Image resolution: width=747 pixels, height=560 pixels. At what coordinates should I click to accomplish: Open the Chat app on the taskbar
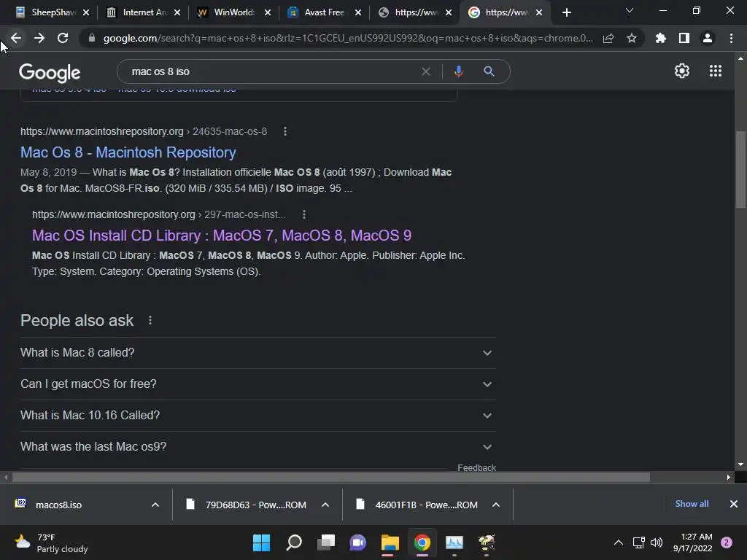(x=357, y=542)
